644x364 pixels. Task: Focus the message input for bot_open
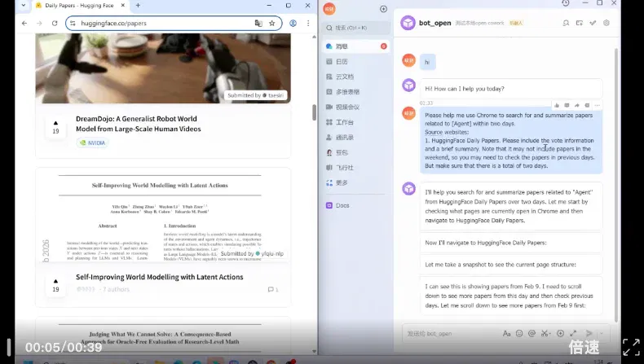click(452, 334)
